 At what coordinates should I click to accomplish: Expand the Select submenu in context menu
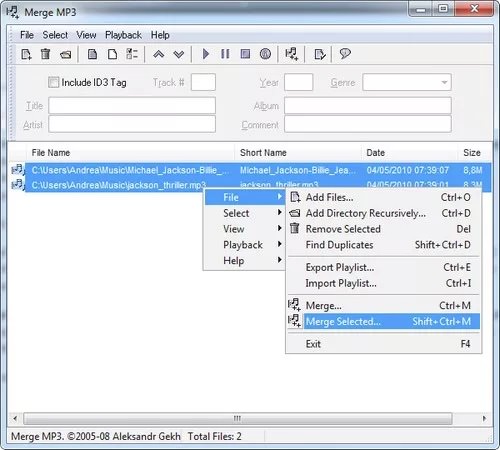coord(244,213)
